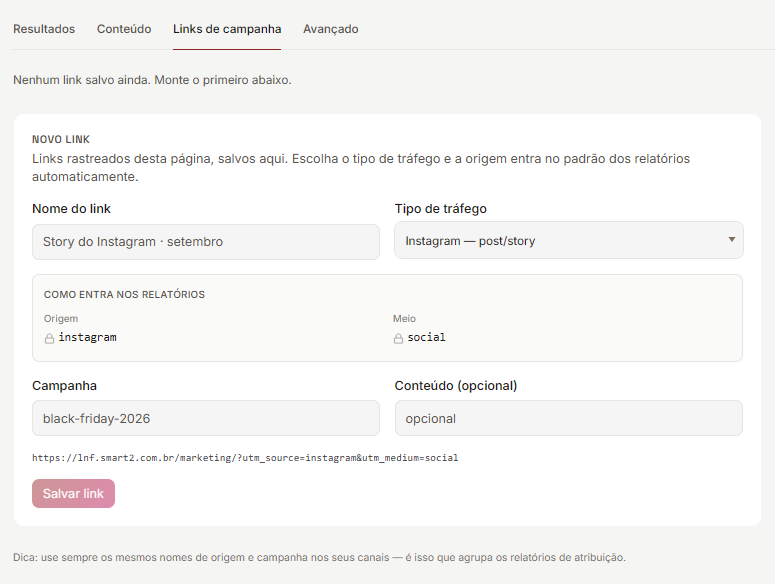Select the Links de campanha tab
The width and height of the screenshot is (775, 584).
click(227, 29)
